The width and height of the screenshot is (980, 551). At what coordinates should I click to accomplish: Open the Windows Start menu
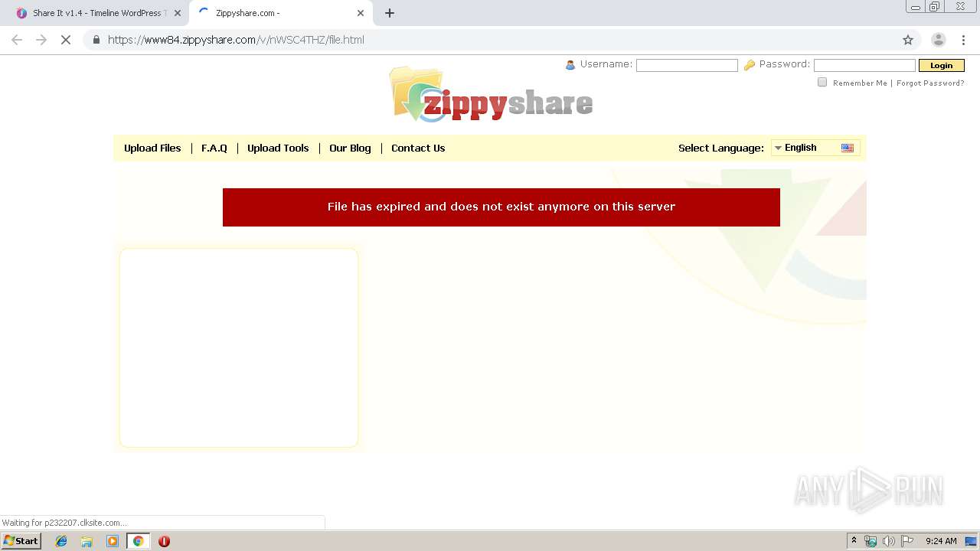21,541
